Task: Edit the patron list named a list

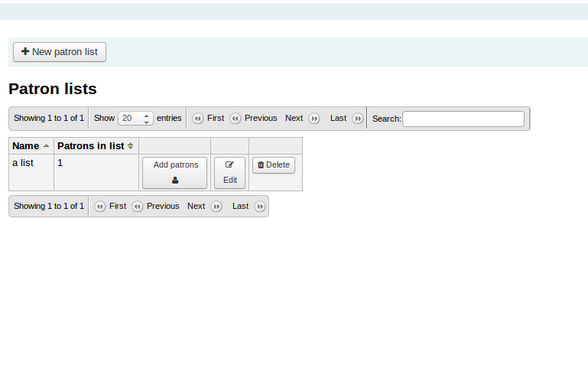Action: [230, 173]
